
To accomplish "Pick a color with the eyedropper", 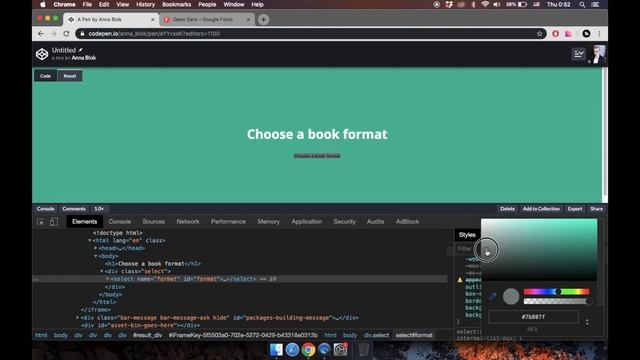I will (493, 296).
